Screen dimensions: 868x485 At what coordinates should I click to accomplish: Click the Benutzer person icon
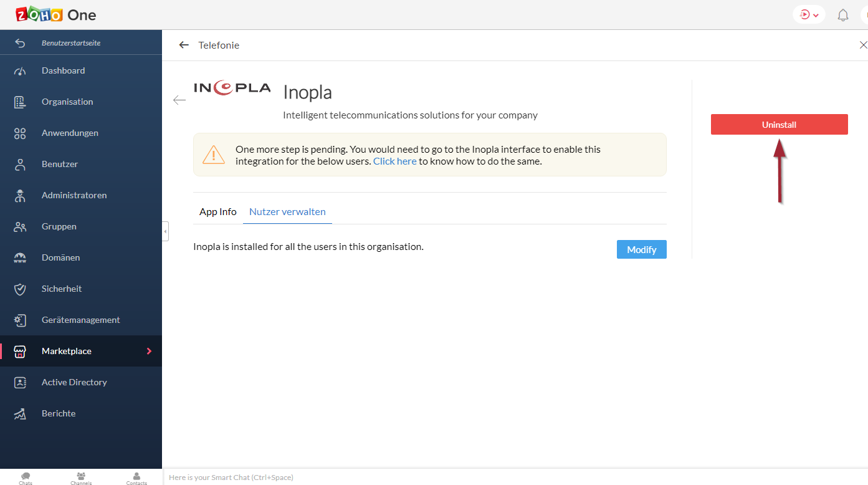click(x=20, y=165)
